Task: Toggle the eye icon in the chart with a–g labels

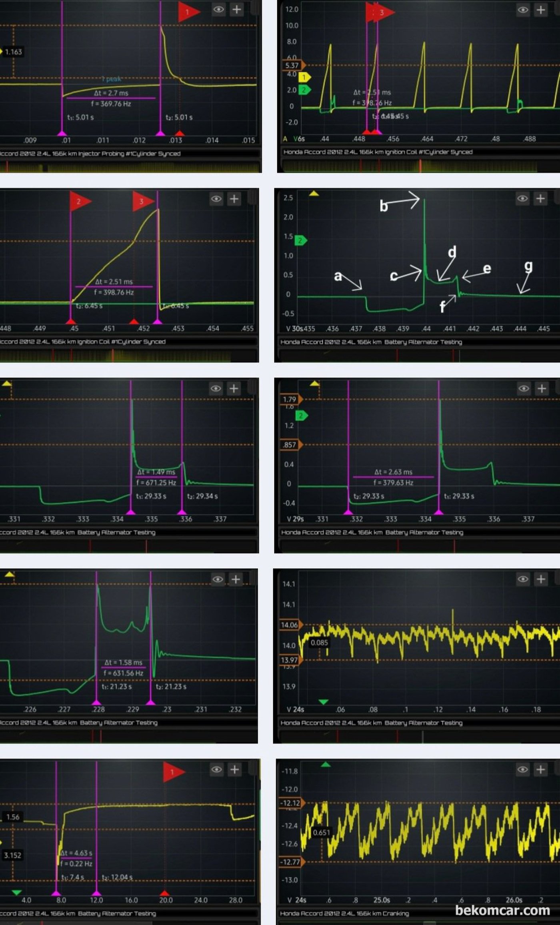Action: coord(522,198)
